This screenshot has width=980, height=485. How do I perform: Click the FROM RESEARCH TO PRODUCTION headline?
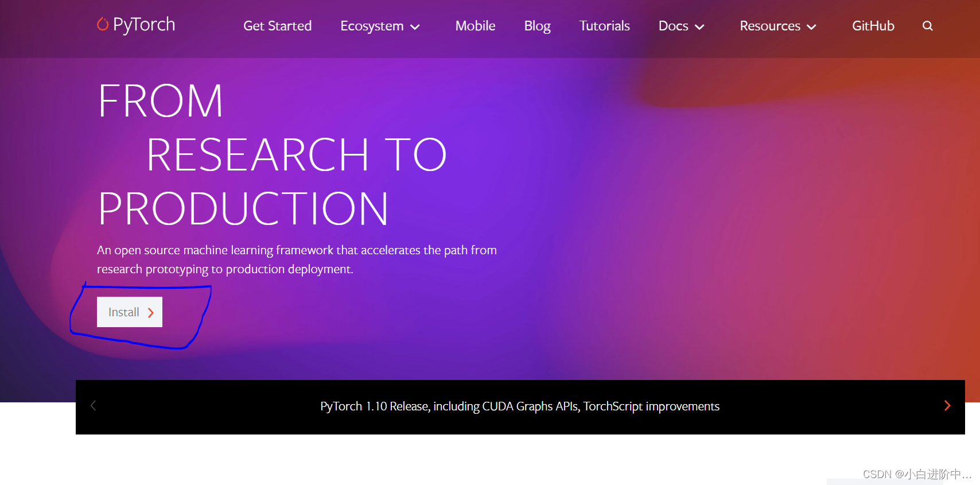(272, 154)
